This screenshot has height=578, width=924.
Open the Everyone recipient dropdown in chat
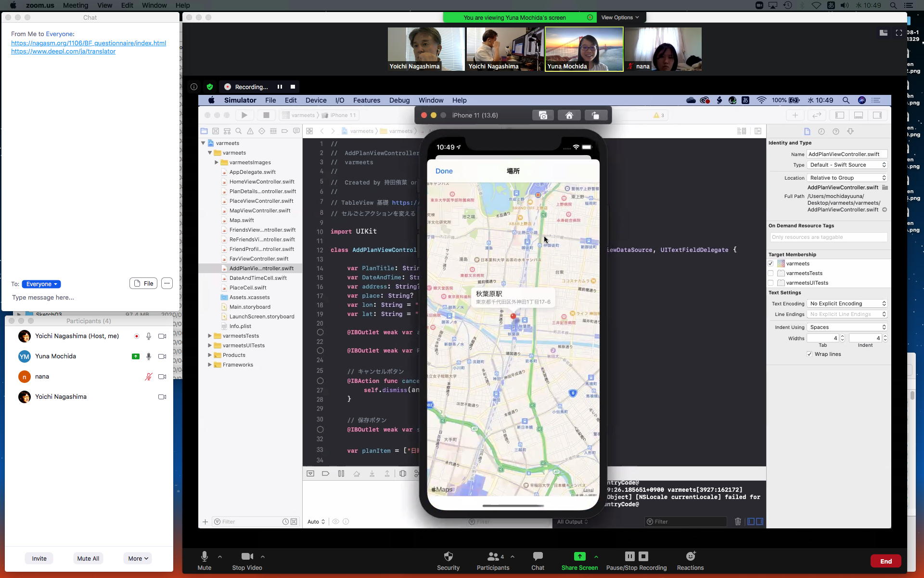41,284
